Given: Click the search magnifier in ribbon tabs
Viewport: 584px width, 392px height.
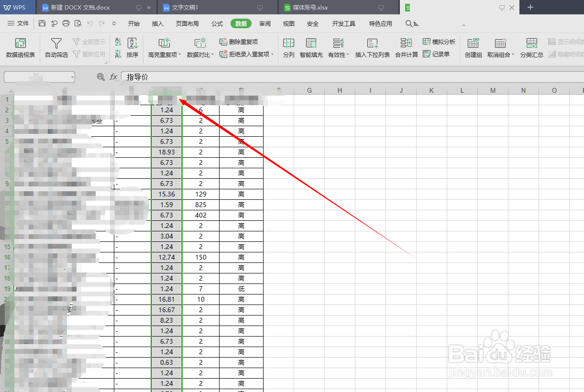Looking at the screenshot, I should (x=409, y=23).
